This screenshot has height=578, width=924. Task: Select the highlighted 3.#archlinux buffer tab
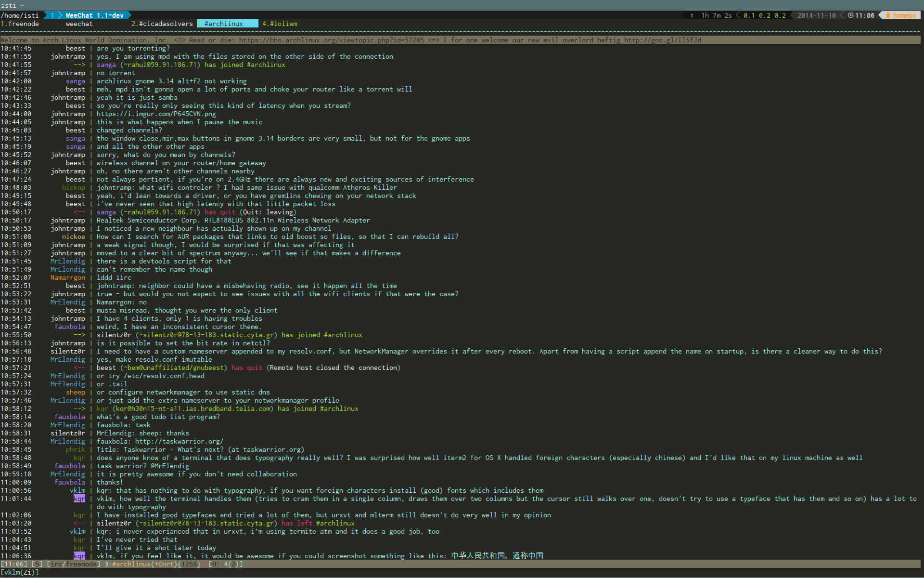227,24
